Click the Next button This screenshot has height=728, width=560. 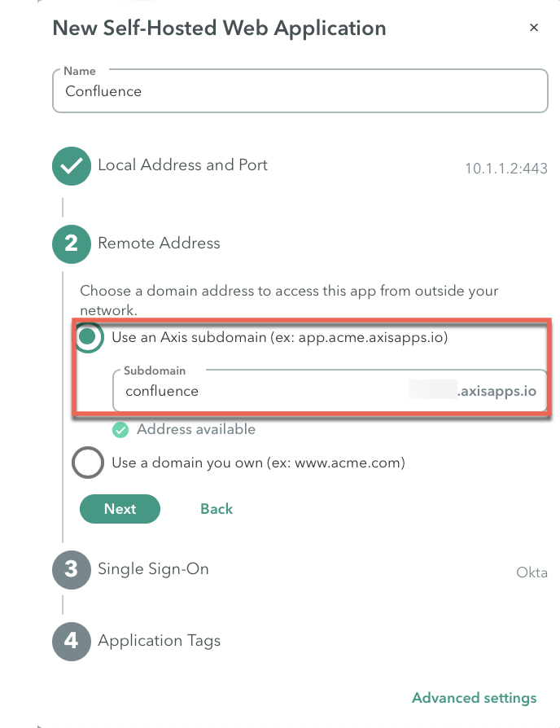[x=120, y=509]
